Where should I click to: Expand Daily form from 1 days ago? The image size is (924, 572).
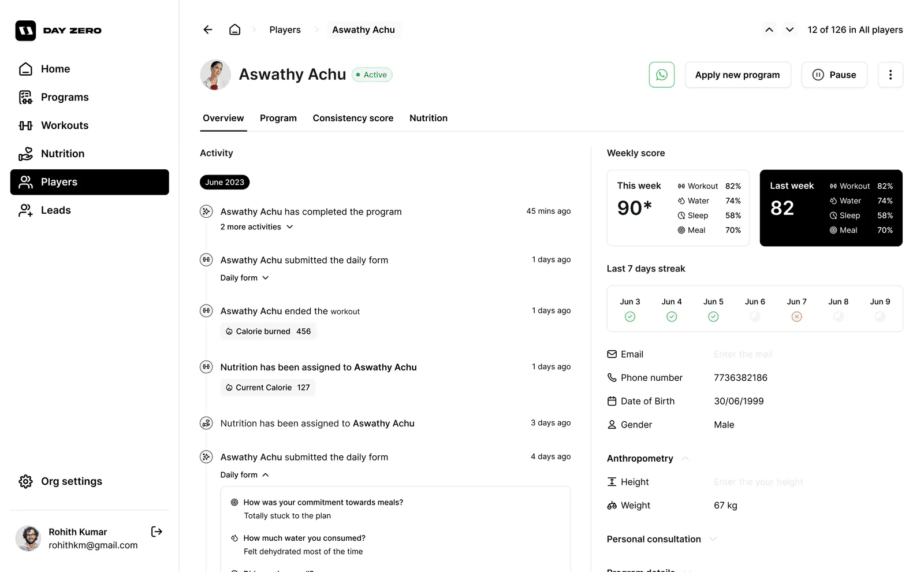tap(245, 278)
